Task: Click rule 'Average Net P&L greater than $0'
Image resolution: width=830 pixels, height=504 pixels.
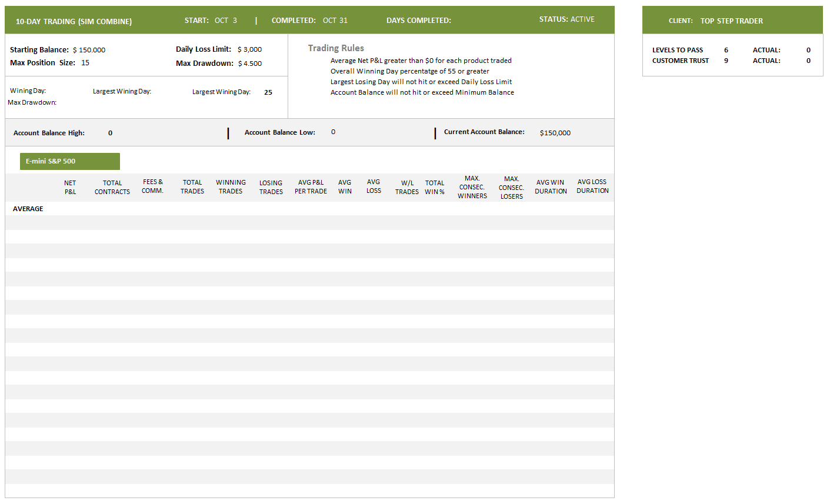Action: point(421,61)
